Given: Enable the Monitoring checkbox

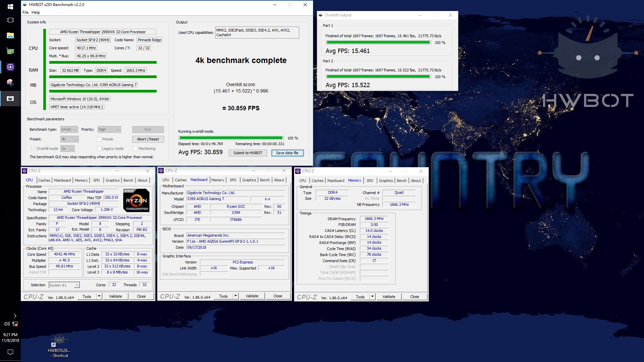Looking at the screenshot, I should [x=135, y=148].
